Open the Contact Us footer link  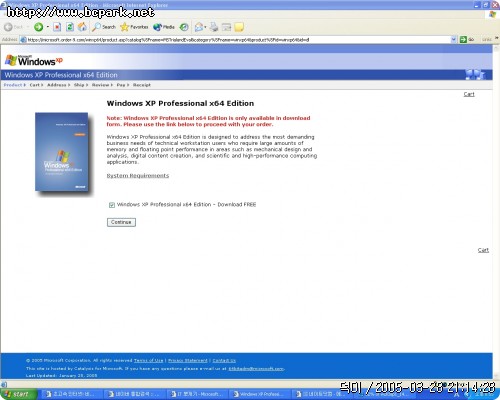click(x=224, y=361)
